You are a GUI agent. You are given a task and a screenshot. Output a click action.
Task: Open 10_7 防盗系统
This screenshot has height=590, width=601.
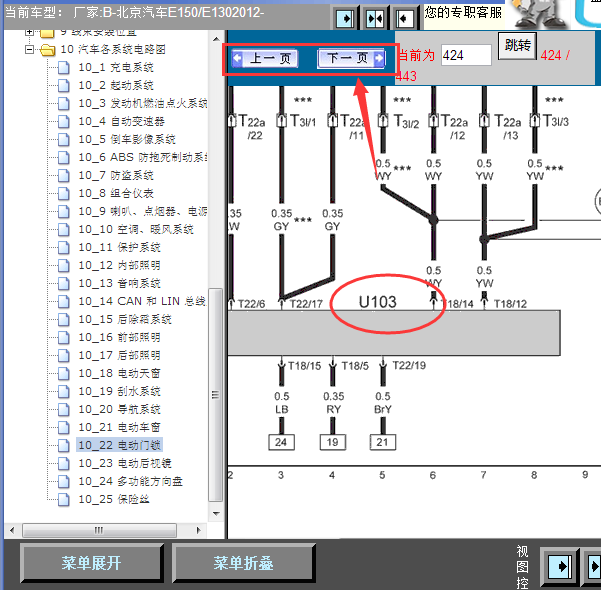(x=116, y=175)
